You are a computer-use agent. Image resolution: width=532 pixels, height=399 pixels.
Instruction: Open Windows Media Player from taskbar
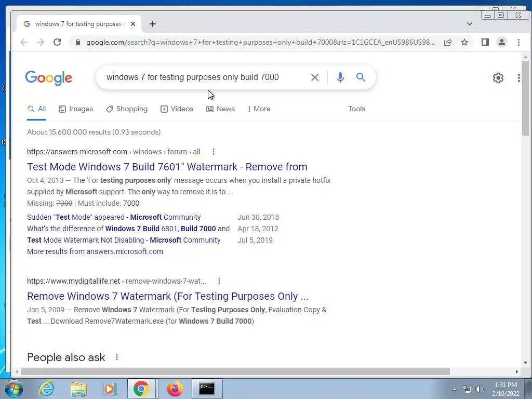[110, 389]
